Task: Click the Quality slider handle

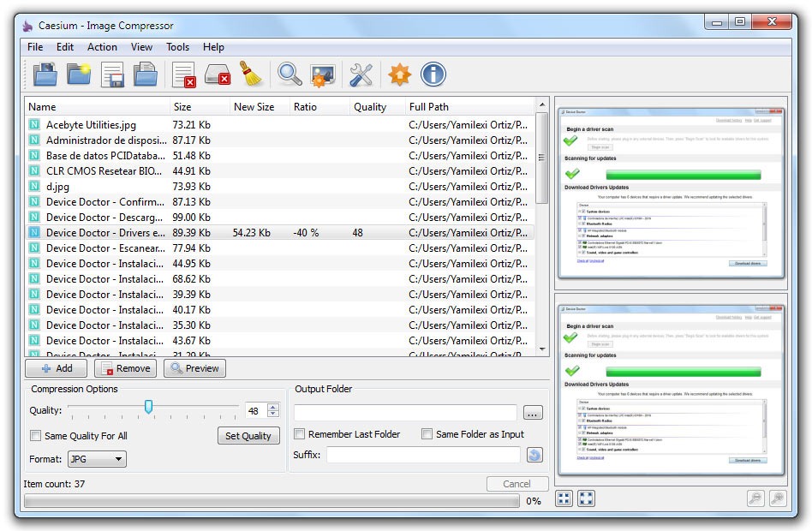Action: coord(149,407)
